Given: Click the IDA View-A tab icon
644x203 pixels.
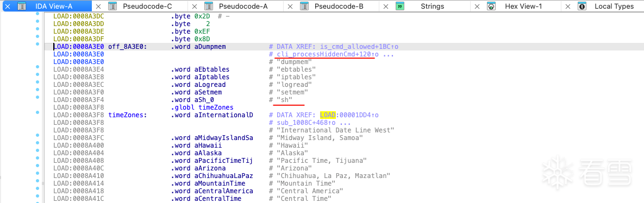Looking at the screenshot, I should point(22,7).
